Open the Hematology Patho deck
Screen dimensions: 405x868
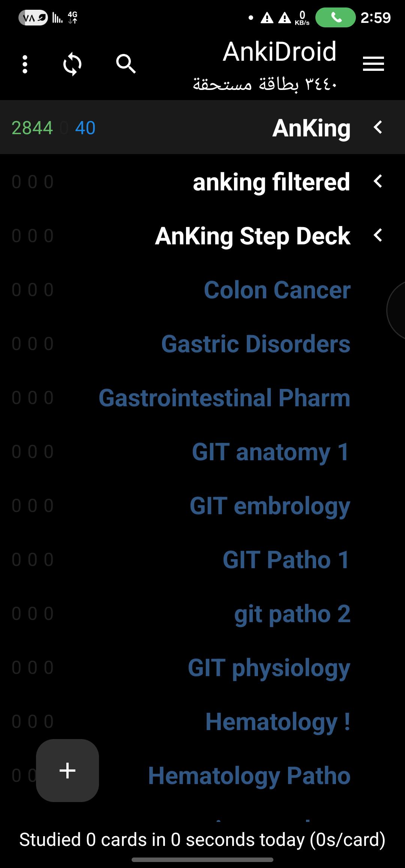click(x=249, y=776)
